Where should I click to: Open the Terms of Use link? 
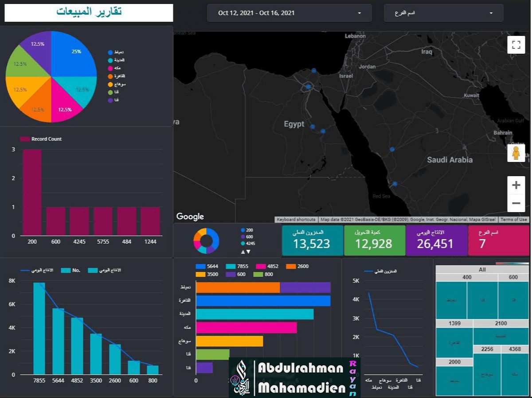click(x=514, y=219)
